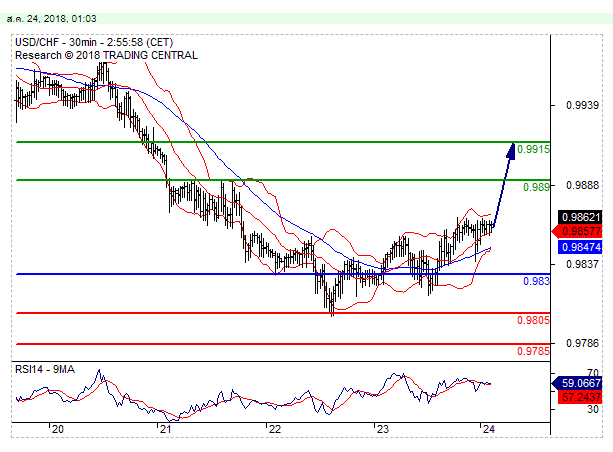Screen dimensions: 613x452
Task: Click the red 0.9785 support label
Action: (533, 351)
